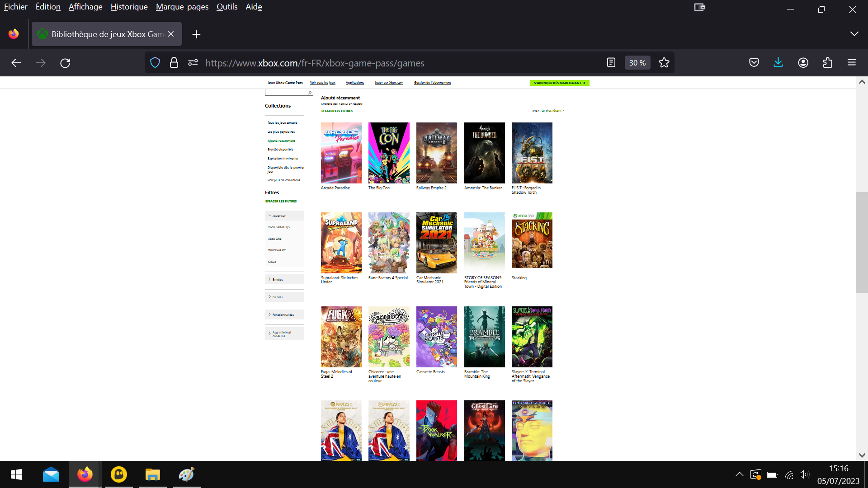Open the Édition menu
Image resolution: width=868 pixels, height=488 pixels.
click(x=48, y=7)
